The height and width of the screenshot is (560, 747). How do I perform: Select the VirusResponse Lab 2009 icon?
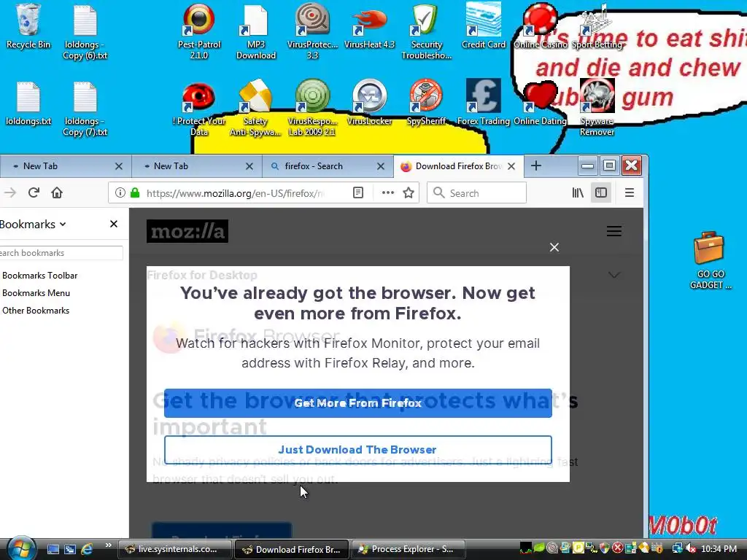point(312,109)
